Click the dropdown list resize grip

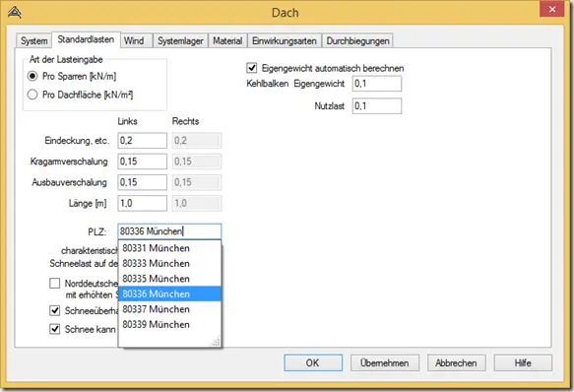point(216,342)
